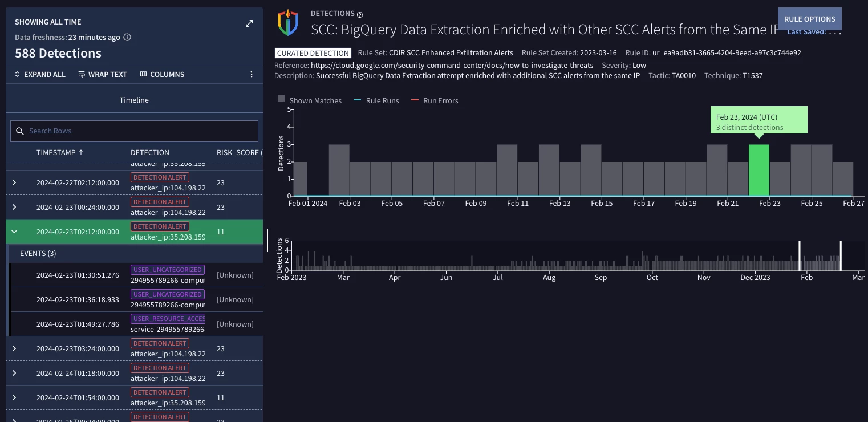Click the EVENTS (3) section header
The width and height of the screenshot is (868, 422).
point(38,253)
